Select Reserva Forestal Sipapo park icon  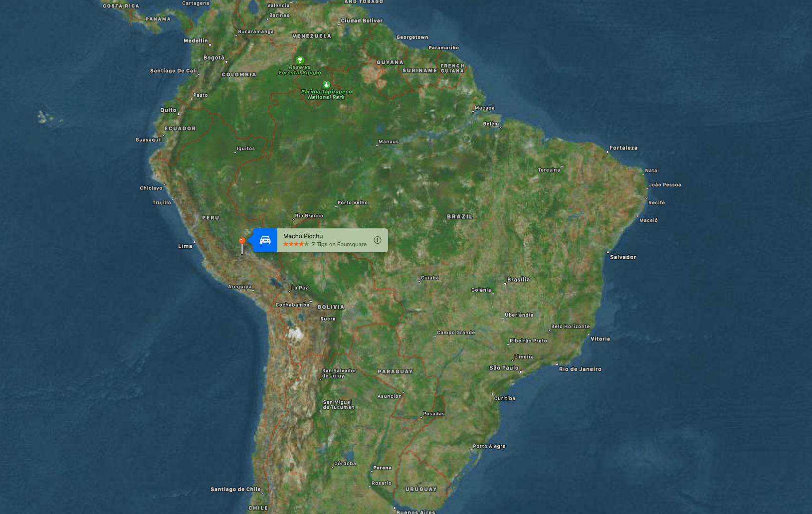pyautogui.click(x=300, y=60)
